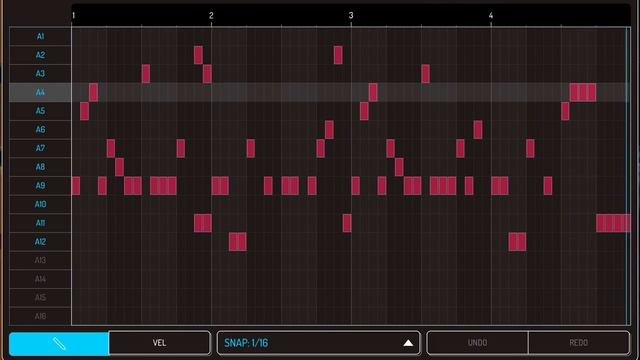Select the highlighted A4 row label
The image size is (640, 360).
pyautogui.click(x=40, y=92)
